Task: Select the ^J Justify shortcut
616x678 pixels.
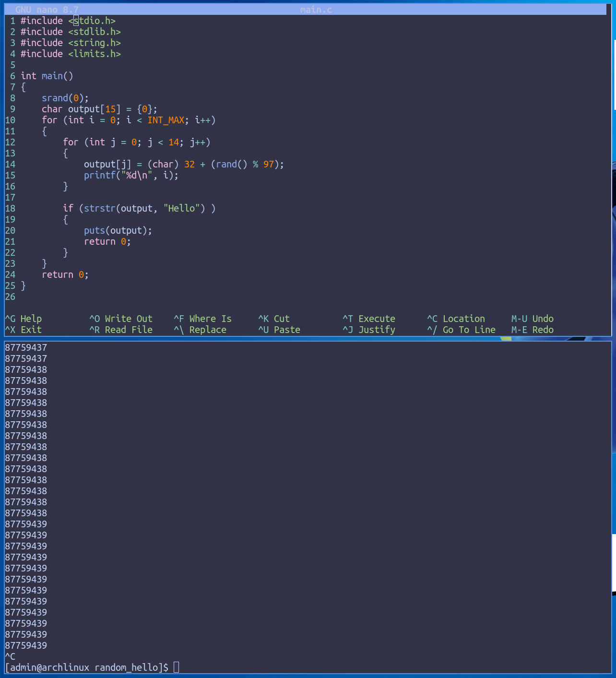Action: (369, 330)
